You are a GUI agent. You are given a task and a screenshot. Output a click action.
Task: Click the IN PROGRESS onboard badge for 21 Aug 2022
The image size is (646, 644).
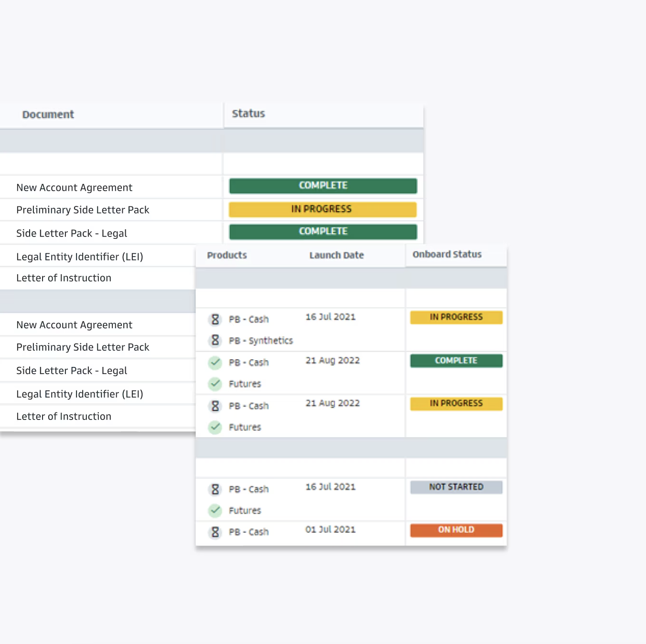[456, 404]
